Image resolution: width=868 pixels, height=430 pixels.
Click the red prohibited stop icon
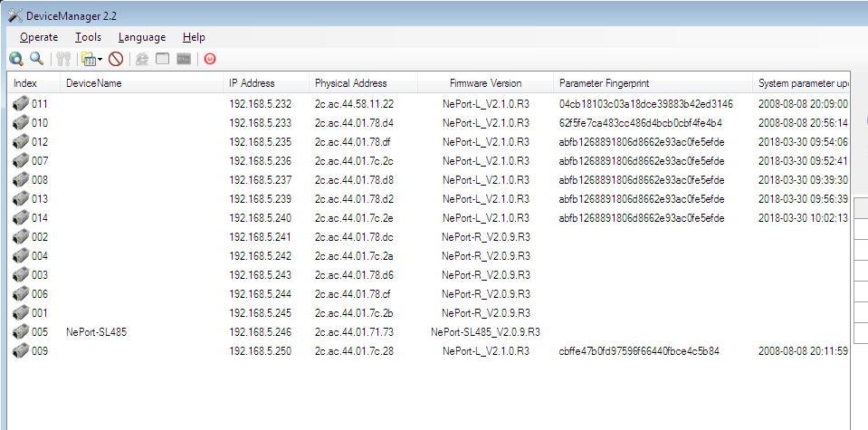pos(116,59)
